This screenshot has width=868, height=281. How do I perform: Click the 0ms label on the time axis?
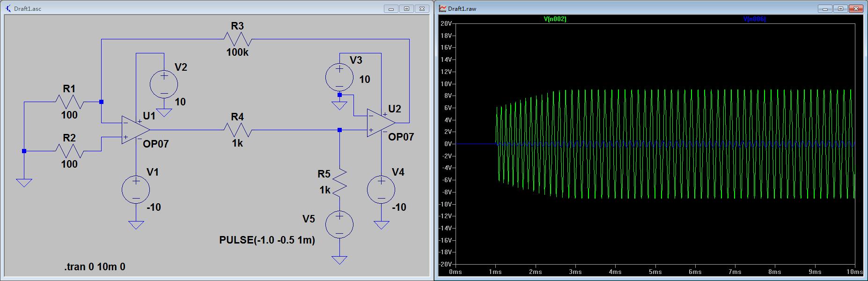pos(456,272)
